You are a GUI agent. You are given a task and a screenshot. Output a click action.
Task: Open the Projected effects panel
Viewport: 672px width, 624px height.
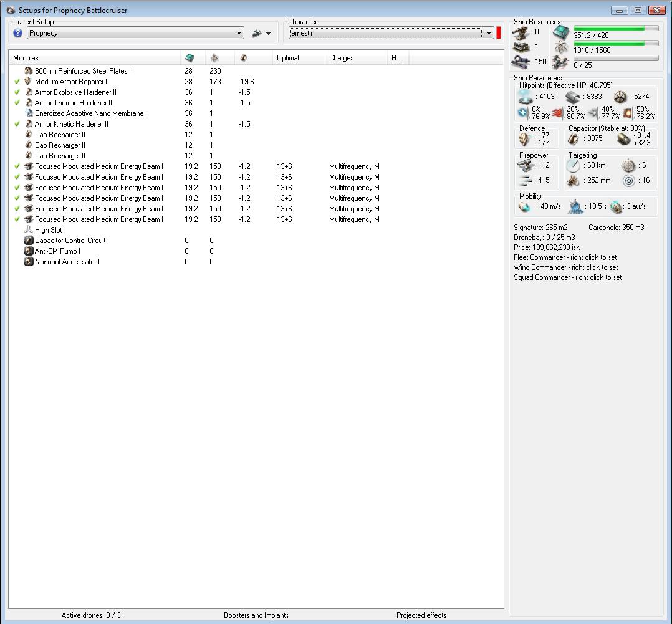coord(421,615)
